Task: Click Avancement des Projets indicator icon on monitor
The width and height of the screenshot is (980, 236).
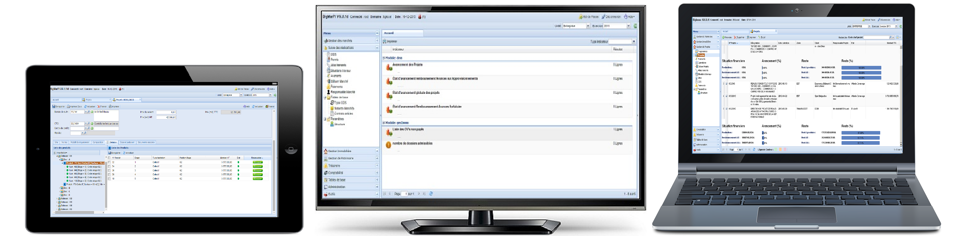Action: coord(389,67)
